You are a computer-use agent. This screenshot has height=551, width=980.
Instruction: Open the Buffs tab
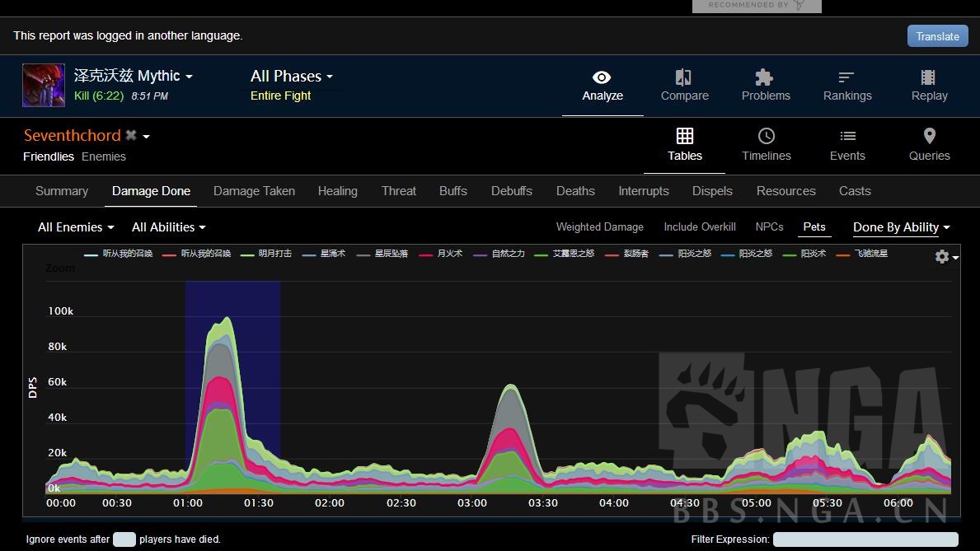pyautogui.click(x=453, y=191)
